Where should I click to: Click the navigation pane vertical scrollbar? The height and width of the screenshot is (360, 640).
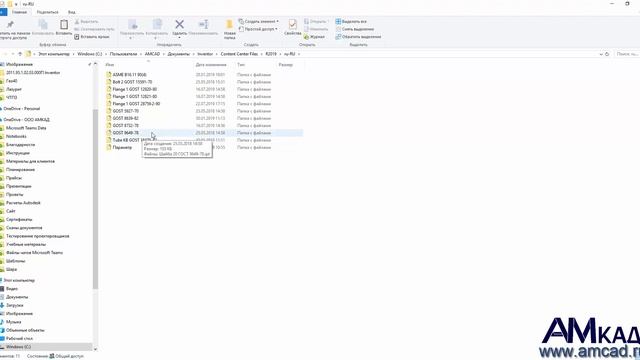[95, 199]
